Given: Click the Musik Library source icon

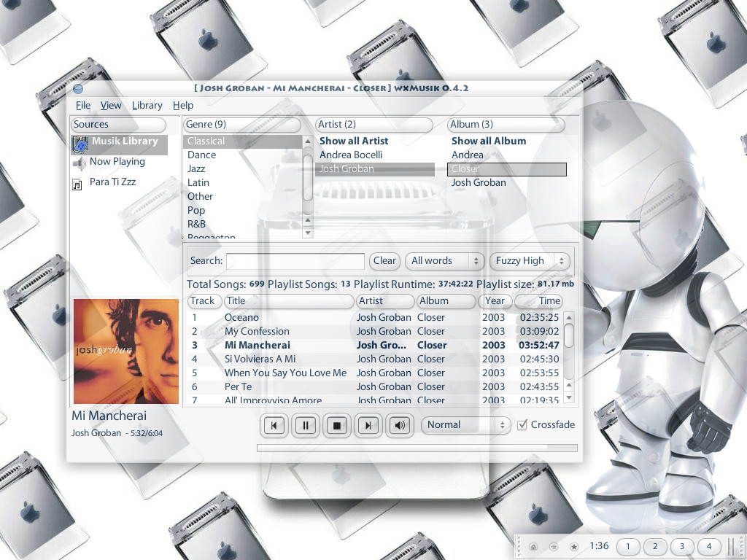Looking at the screenshot, I should [80, 144].
